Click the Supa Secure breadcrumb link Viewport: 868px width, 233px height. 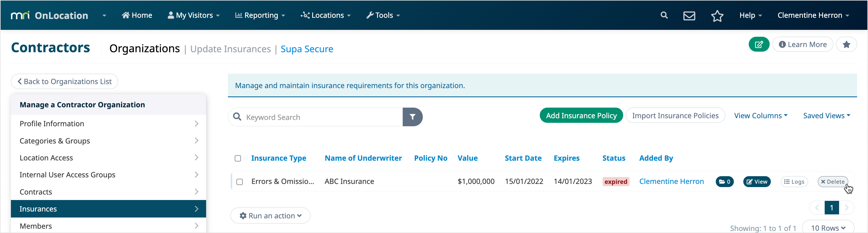[x=307, y=49]
